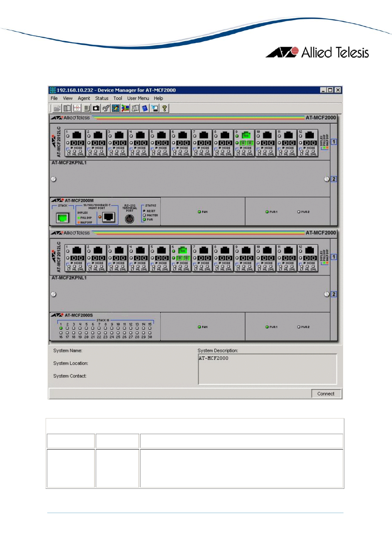Click channel 7 fiber ports in lower chassis
The width and height of the screenshot is (392, 555).
coord(204,258)
